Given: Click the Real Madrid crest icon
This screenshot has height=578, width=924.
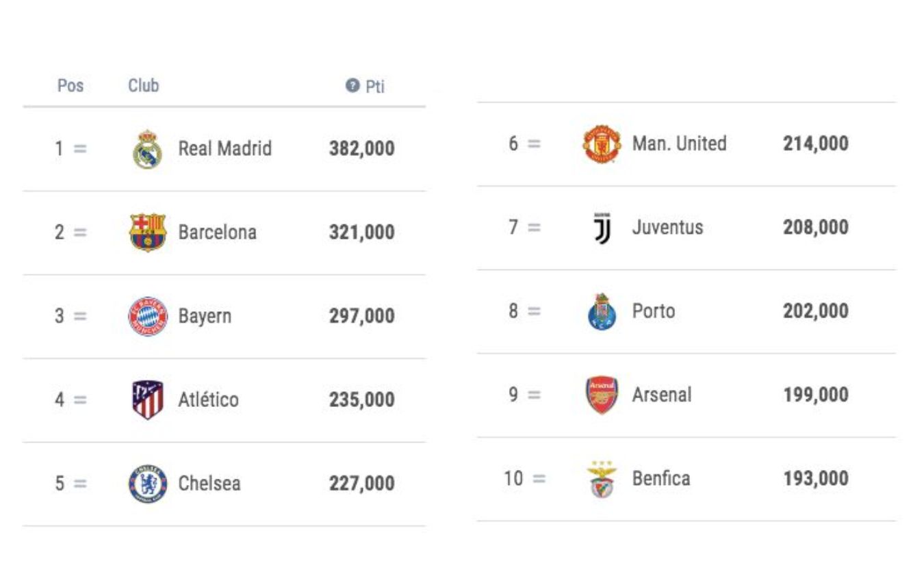Looking at the screenshot, I should 147,149.
